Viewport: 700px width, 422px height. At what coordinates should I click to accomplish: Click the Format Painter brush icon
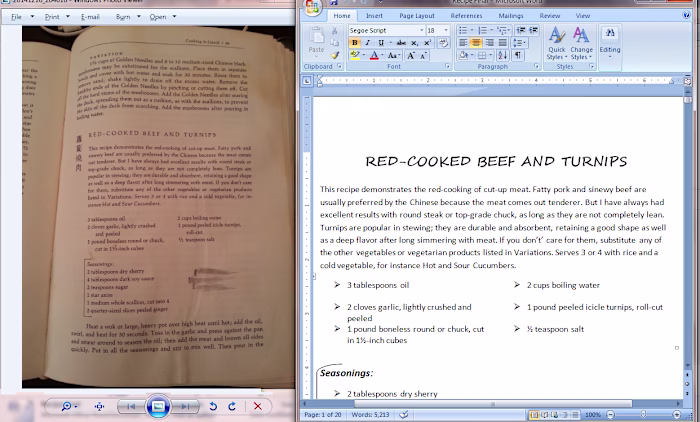pos(334,55)
